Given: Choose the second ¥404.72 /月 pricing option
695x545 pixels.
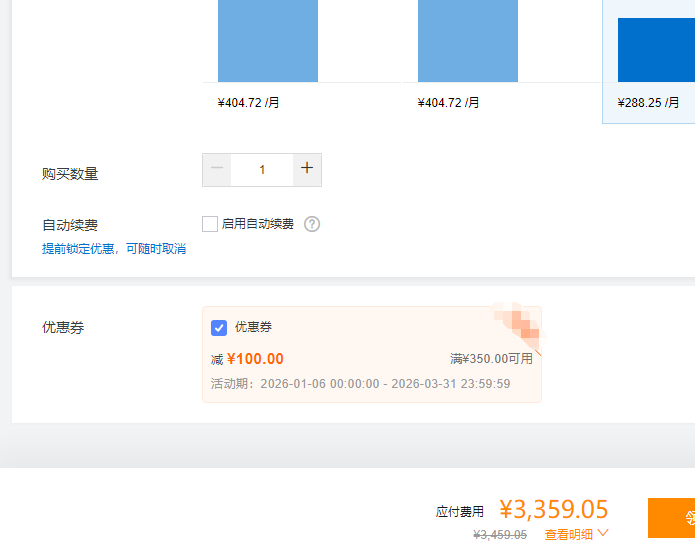Looking at the screenshot, I should click(448, 102).
